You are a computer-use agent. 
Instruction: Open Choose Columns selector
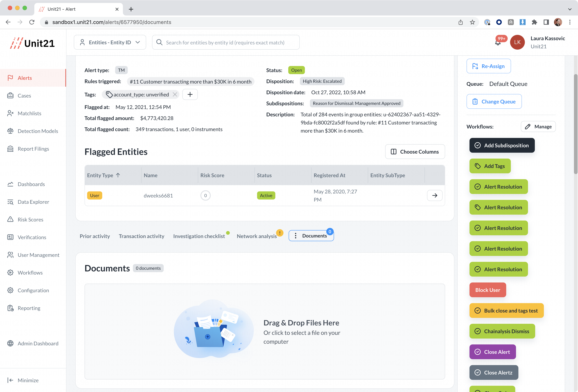click(x=415, y=152)
